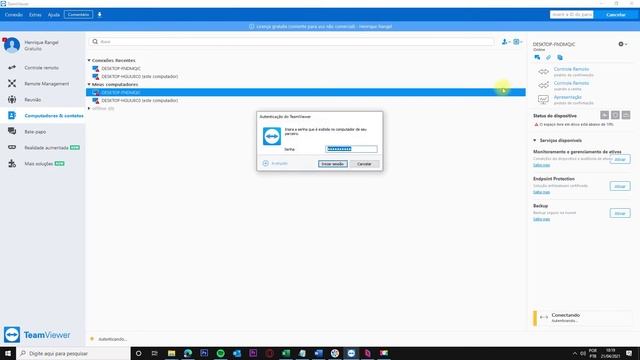The image size is (640, 360).
Task: Click the download arrow icon in the menu bar
Action: click(99, 15)
